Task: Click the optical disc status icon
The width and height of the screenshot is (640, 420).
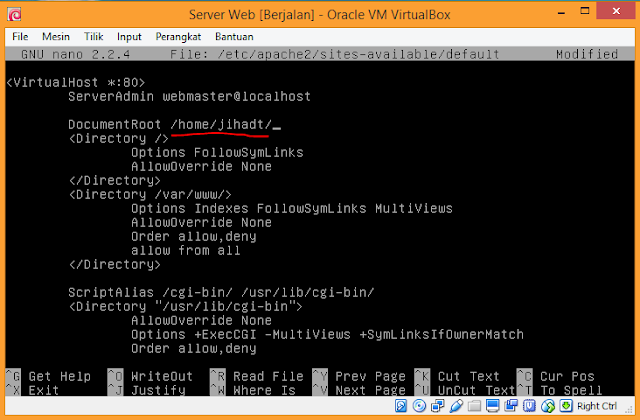Action: pyautogui.click(x=419, y=406)
